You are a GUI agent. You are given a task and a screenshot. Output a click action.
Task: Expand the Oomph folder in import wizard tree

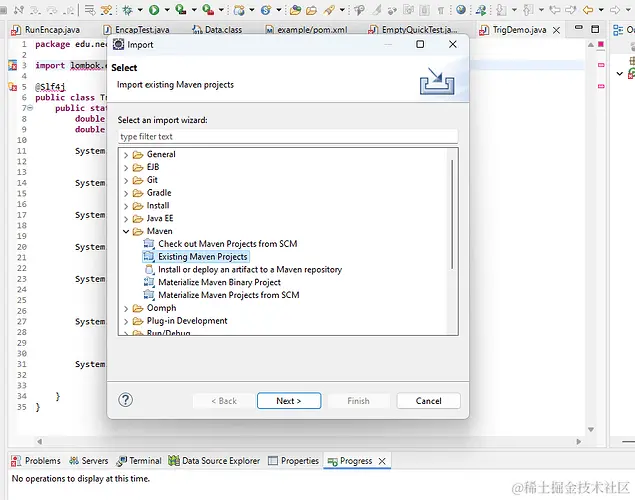(x=126, y=309)
